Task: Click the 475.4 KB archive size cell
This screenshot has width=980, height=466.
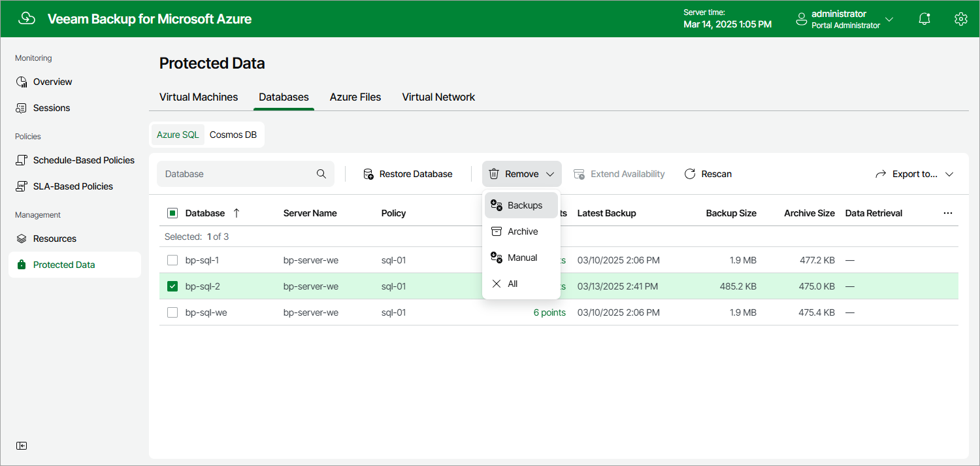Action: coord(817,312)
